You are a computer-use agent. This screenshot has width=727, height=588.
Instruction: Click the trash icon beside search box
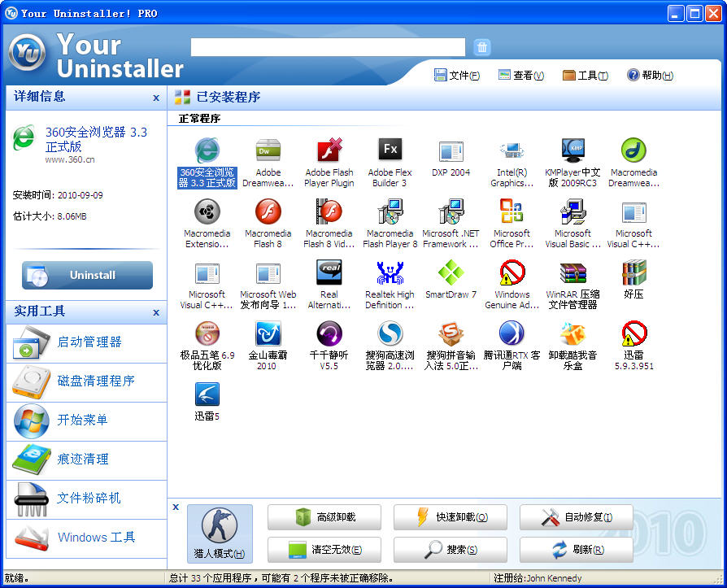click(x=482, y=47)
